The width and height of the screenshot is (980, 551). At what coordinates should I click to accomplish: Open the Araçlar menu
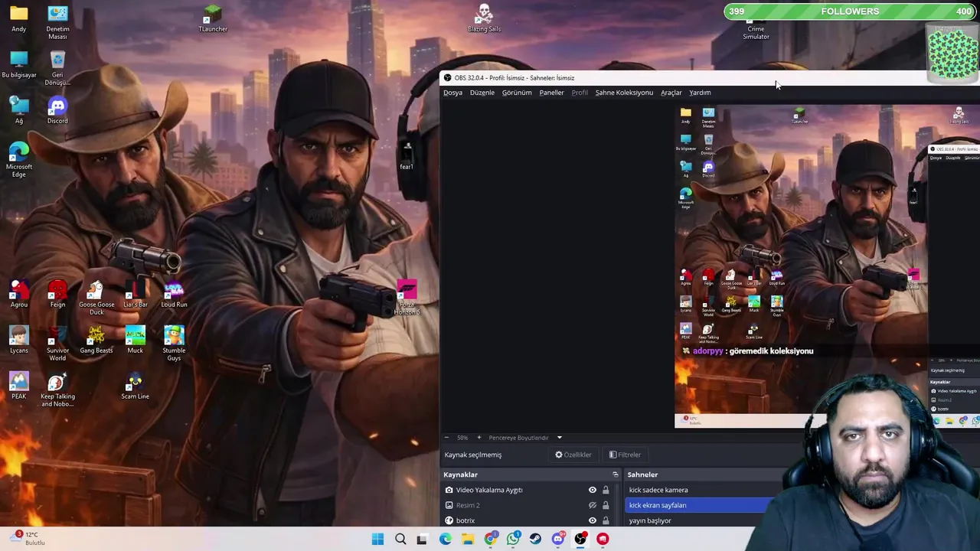coord(671,93)
